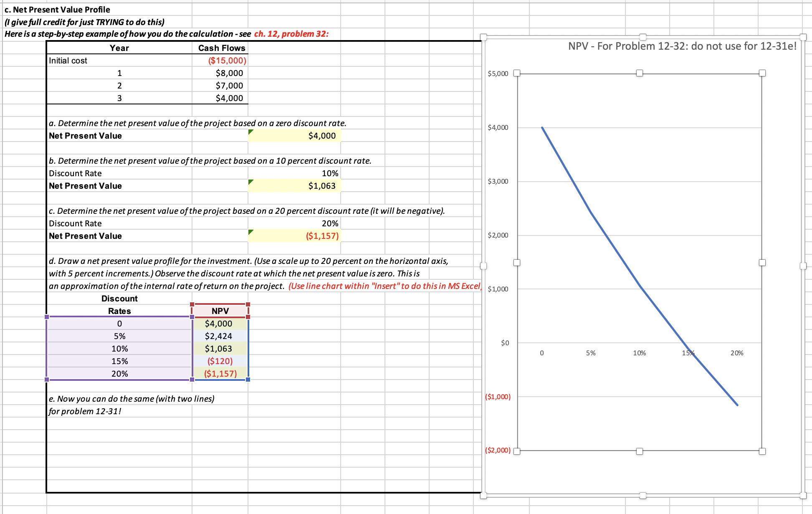
Task: Click the green error indicator on the ($1,157) NPV cell
Action: point(250,233)
